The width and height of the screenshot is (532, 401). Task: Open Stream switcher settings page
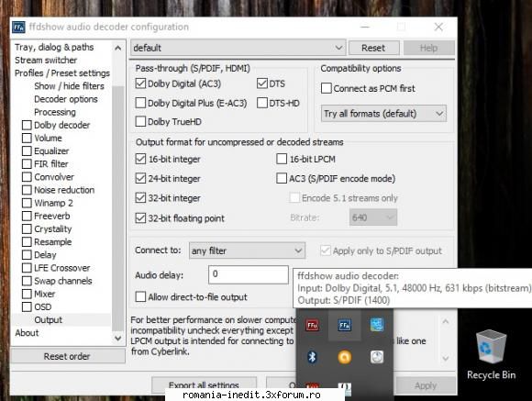coord(46,60)
